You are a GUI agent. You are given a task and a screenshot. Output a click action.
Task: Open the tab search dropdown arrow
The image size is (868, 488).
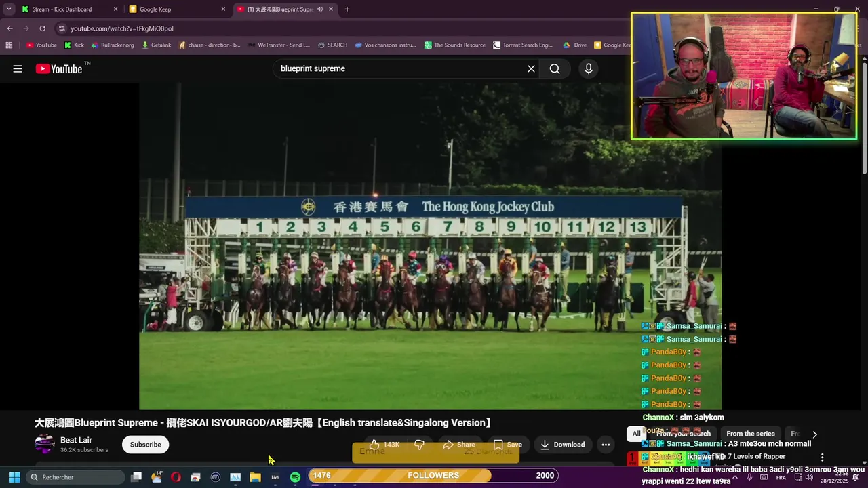(9, 9)
